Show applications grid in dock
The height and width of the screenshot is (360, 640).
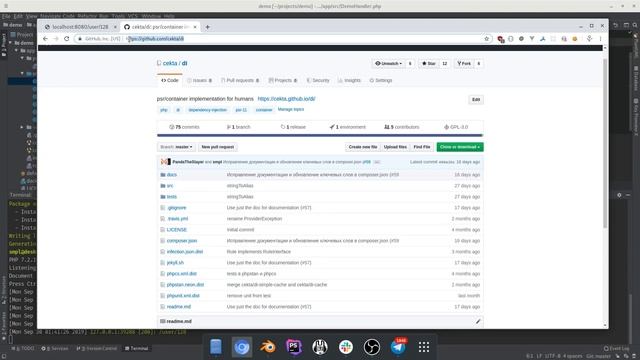point(424,347)
